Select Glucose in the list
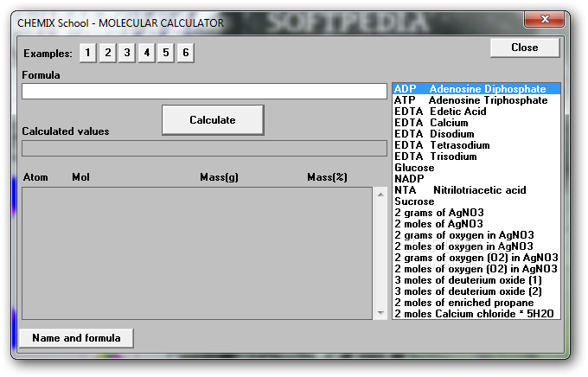This screenshot has width=588, height=377. tap(476, 168)
